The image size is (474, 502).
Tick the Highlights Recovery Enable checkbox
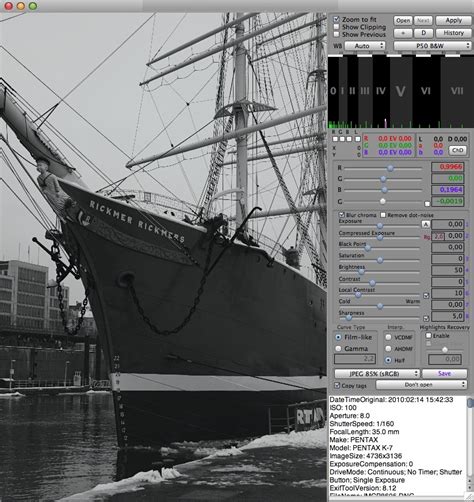pos(429,335)
